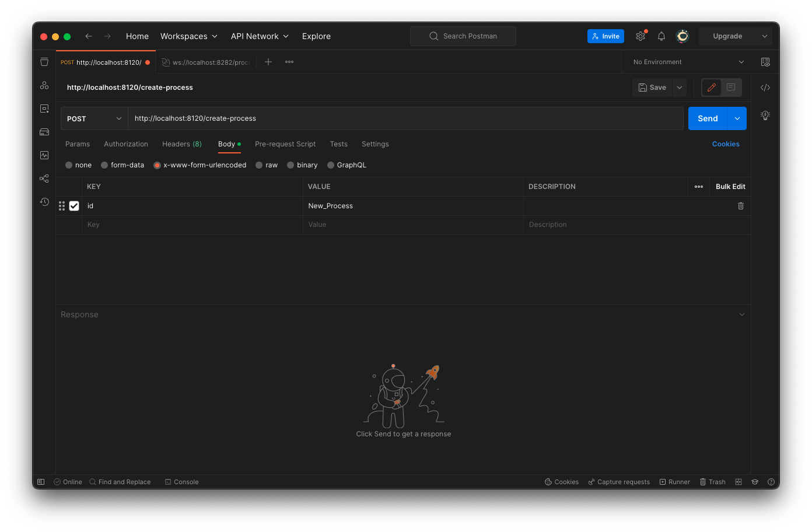The height and width of the screenshot is (532, 812).
Task: Open the Collections sidebar panel
Action: tap(44, 62)
